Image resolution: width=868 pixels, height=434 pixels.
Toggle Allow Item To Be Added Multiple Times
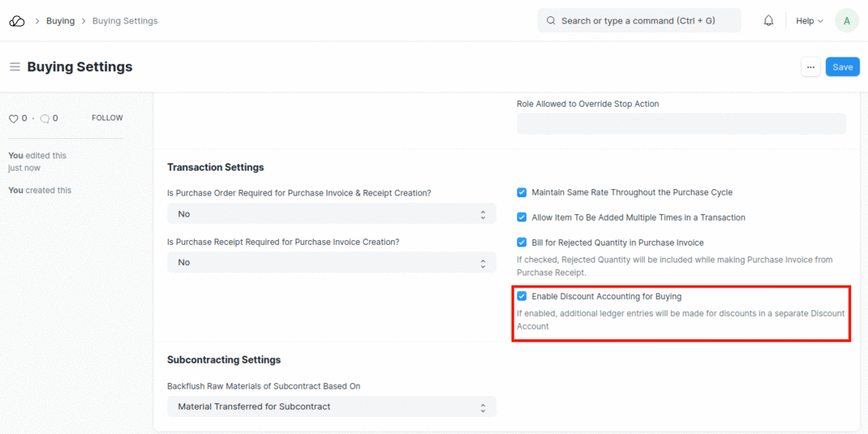pyautogui.click(x=522, y=217)
